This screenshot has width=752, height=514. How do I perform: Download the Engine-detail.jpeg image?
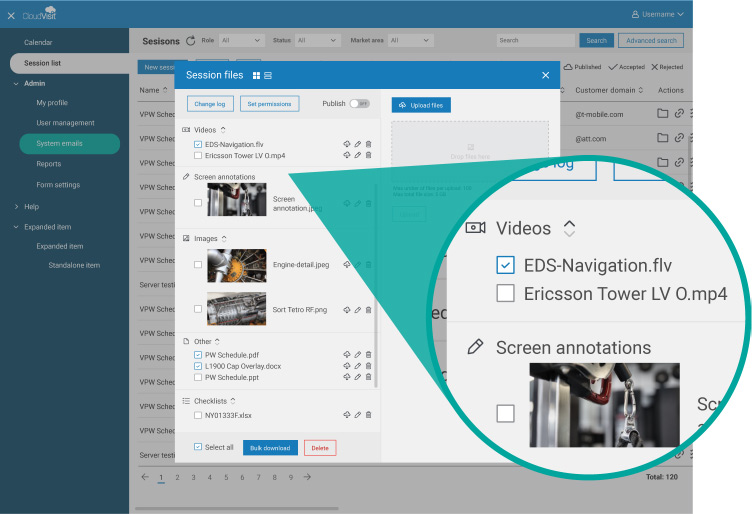pos(347,264)
